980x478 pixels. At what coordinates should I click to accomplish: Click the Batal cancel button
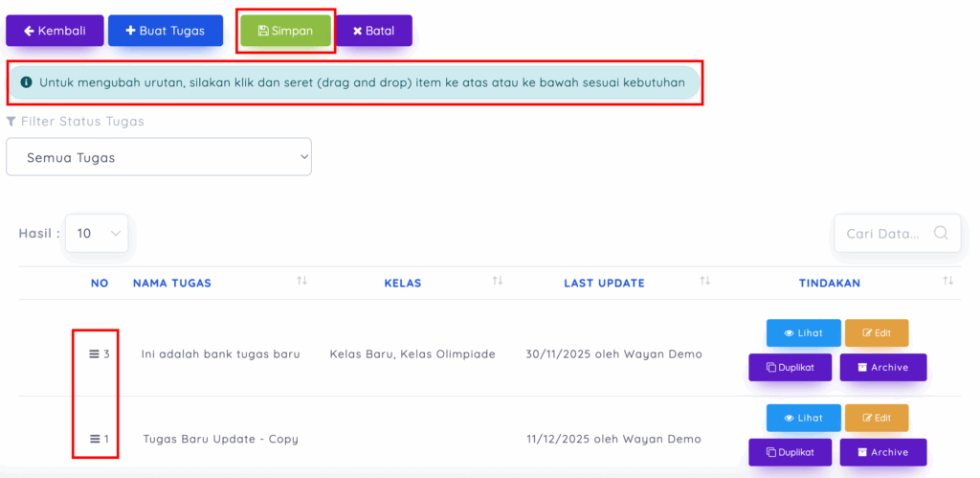374,31
